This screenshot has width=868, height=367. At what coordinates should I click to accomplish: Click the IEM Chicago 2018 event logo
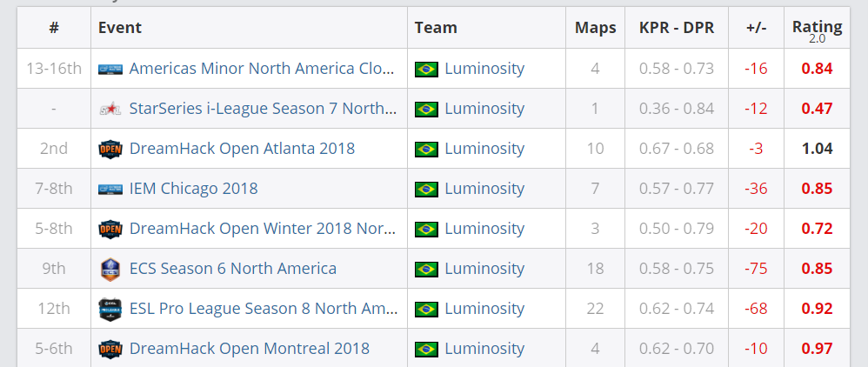(x=110, y=189)
